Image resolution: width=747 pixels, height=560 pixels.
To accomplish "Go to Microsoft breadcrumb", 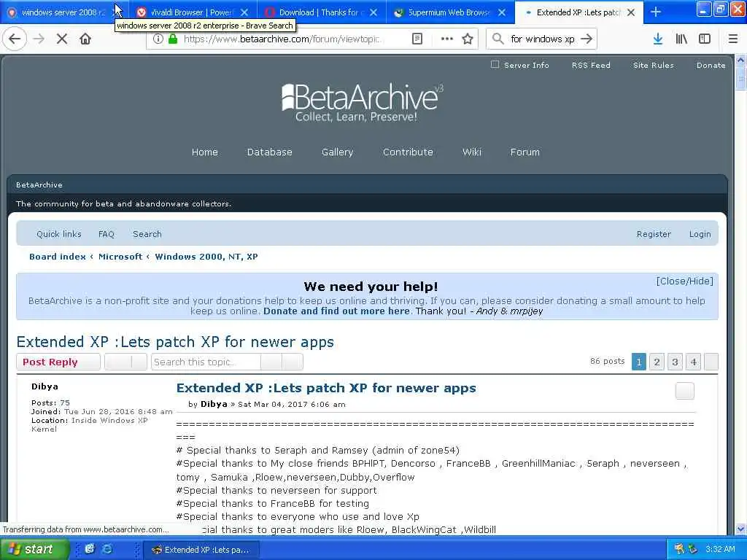I will click(120, 257).
